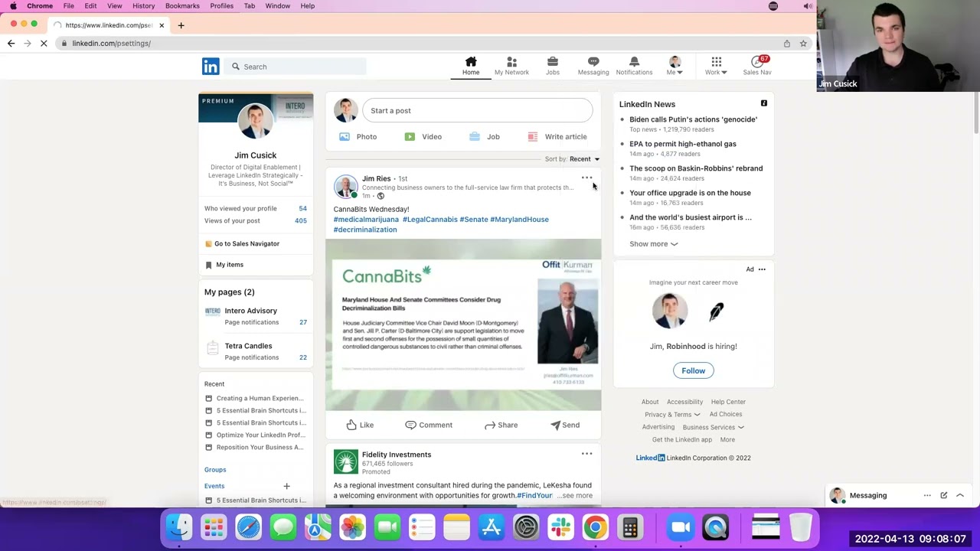Screen dimensions: 980x551
Task: Choose Write article under start a post
Action: click(557, 137)
